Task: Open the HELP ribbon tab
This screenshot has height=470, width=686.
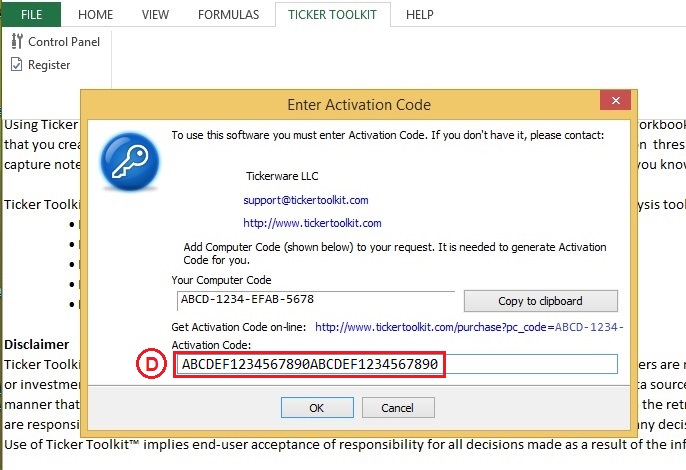Action: click(420, 14)
